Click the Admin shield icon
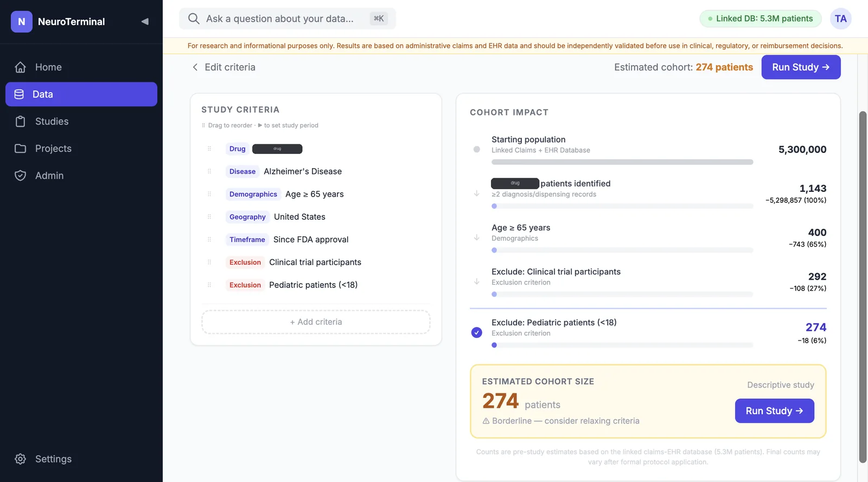868x482 pixels. coord(21,176)
